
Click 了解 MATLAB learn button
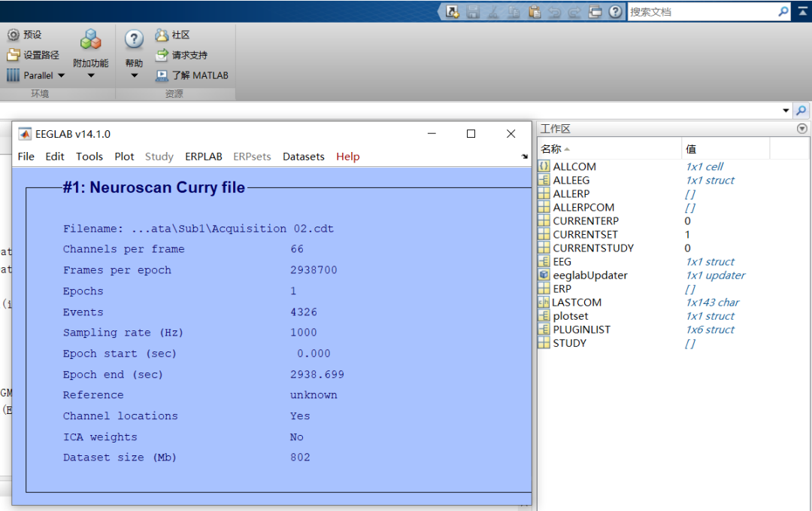click(192, 75)
